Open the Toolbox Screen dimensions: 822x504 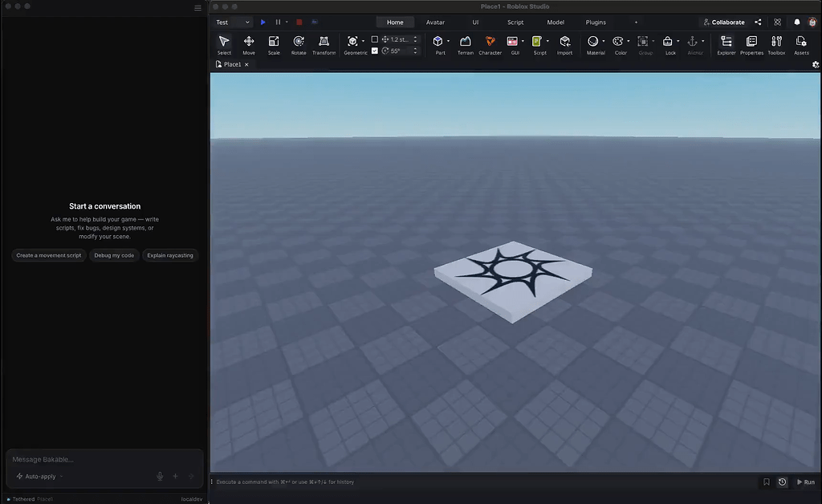[776, 44]
